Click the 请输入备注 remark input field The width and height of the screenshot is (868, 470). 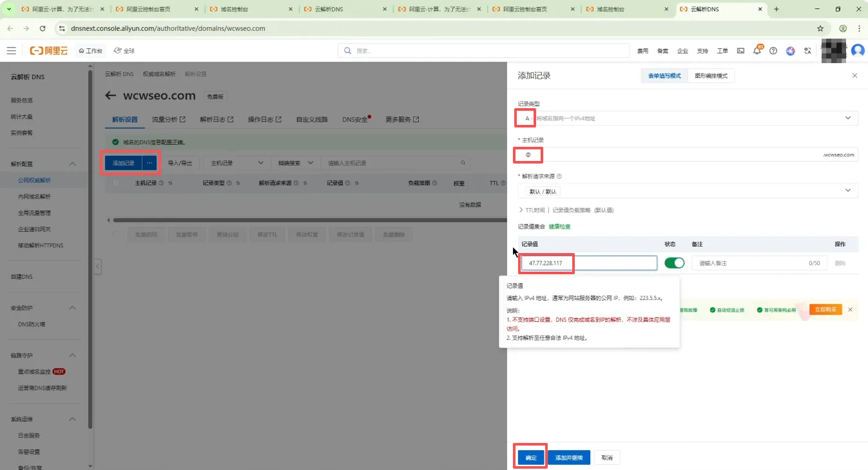(x=751, y=263)
